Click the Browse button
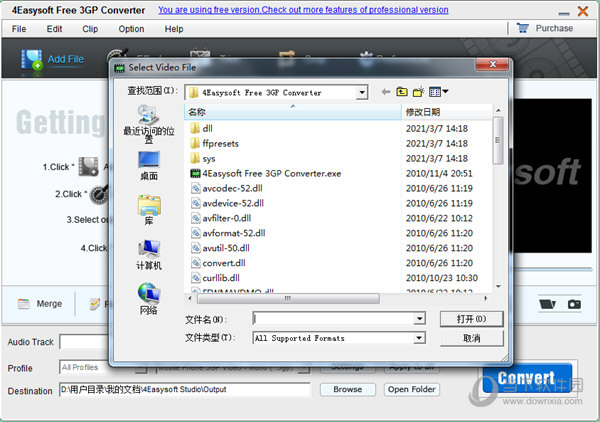This screenshot has height=422, width=600. click(348, 389)
